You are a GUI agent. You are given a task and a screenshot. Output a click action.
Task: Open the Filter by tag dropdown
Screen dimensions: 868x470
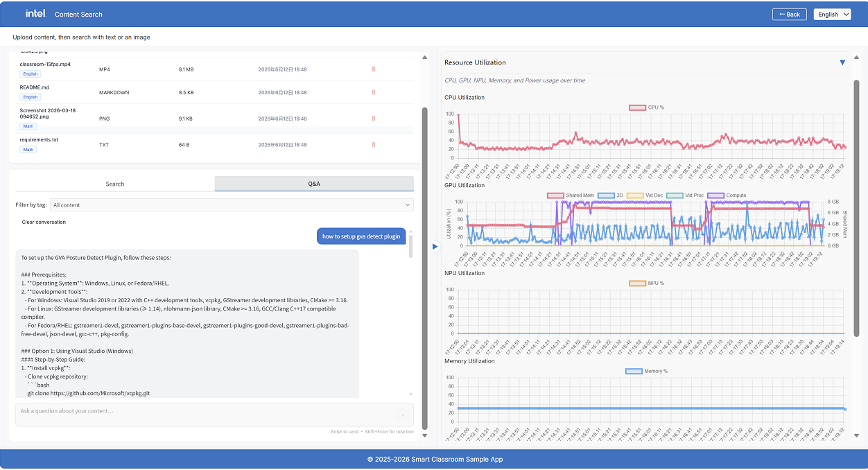pos(232,205)
